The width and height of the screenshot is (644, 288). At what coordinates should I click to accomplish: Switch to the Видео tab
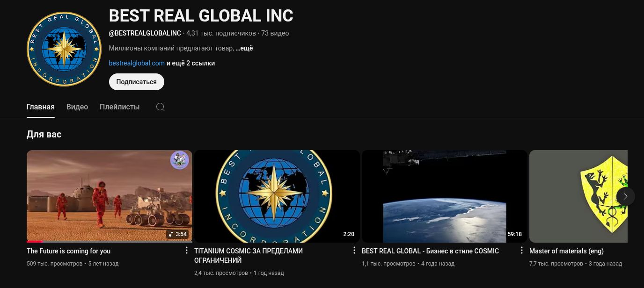(x=77, y=107)
